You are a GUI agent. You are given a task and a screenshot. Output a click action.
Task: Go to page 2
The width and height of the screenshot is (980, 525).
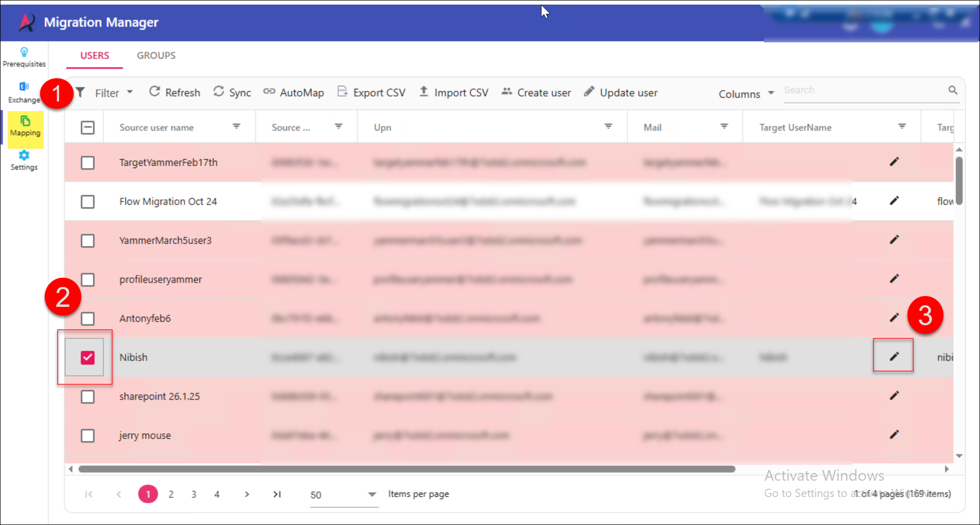[x=171, y=494]
